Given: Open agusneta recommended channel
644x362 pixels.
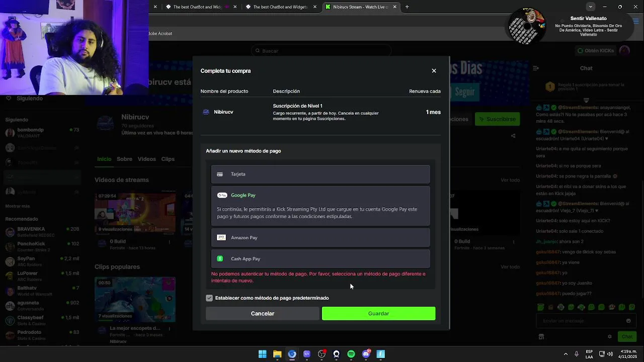Looking at the screenshot, I should [43, 306].
